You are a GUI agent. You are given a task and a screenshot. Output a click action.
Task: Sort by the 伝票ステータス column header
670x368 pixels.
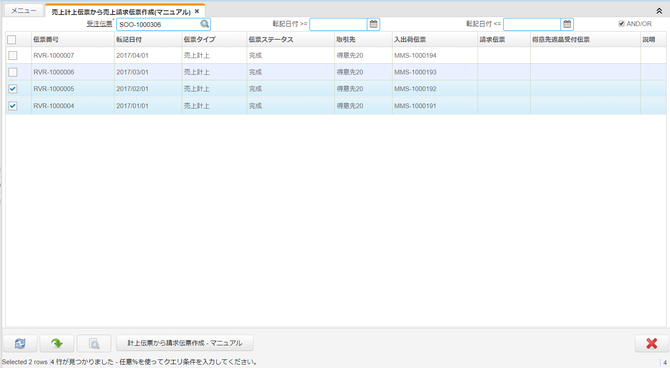coord(291,39)
